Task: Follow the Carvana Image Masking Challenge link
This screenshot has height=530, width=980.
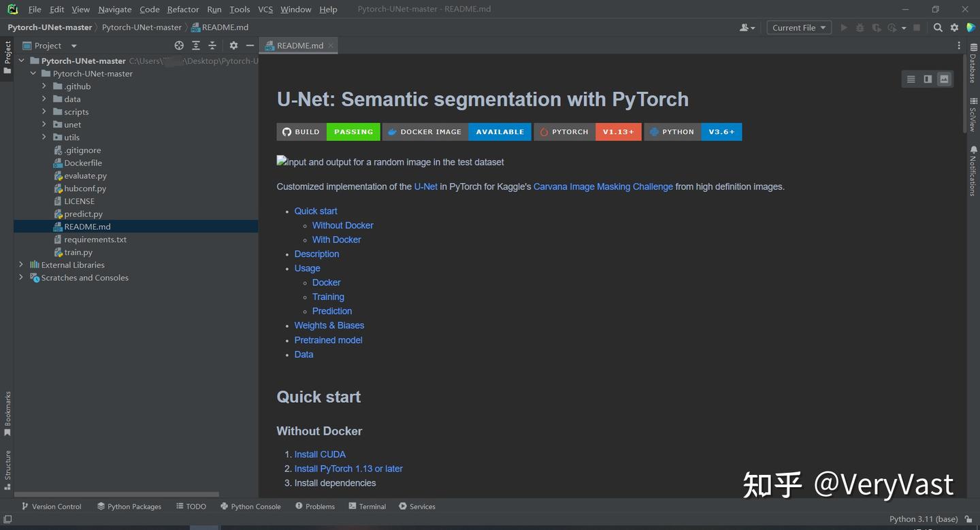Action: pyautogui.click(x=603, y=186)
